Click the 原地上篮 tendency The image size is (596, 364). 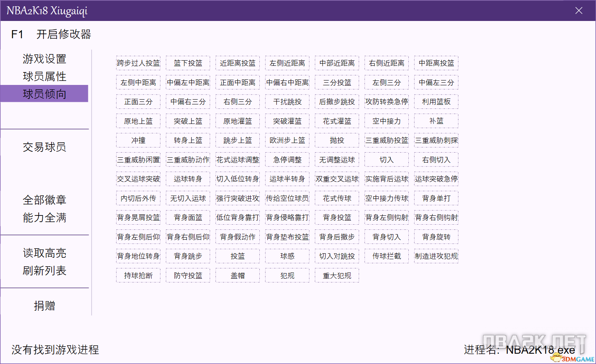click(x=138, y=121)
